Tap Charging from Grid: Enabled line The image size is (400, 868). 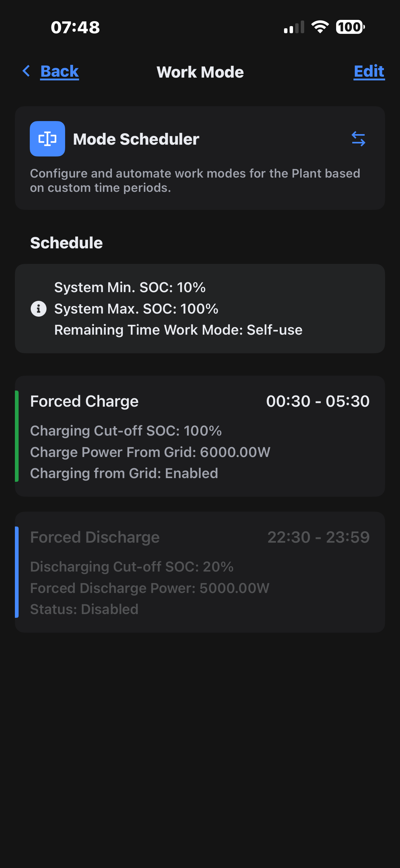tap(124, 473)
